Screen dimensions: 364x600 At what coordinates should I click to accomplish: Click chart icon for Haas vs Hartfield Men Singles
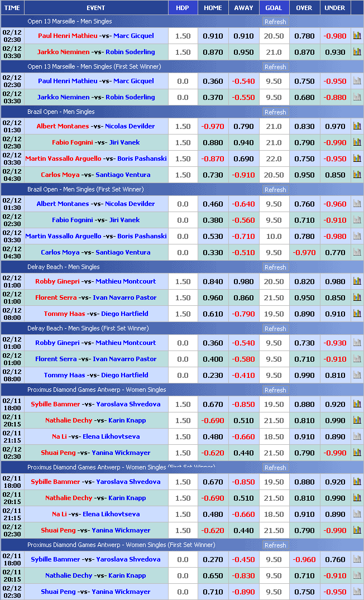(x=357, y=314)
